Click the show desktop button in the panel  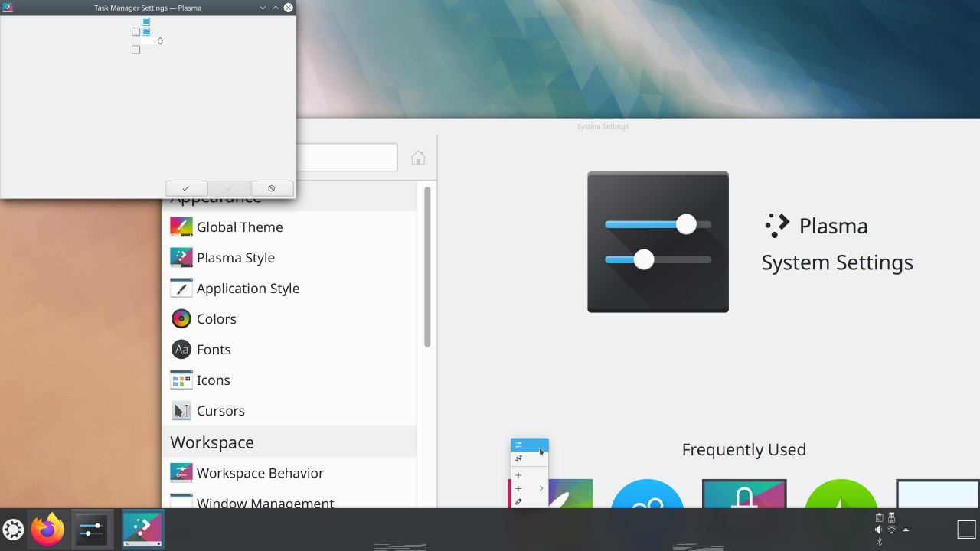pyautogui.click(x=966, y=530)
